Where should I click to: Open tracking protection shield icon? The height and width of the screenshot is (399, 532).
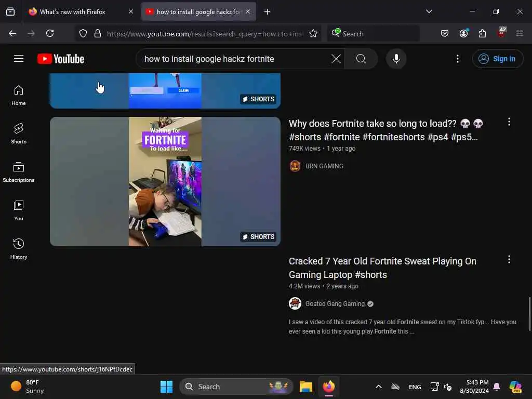click(83, 34)
